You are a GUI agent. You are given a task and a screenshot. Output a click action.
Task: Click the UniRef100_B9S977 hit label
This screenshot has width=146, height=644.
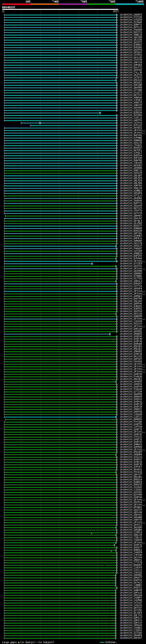(131, 226)
